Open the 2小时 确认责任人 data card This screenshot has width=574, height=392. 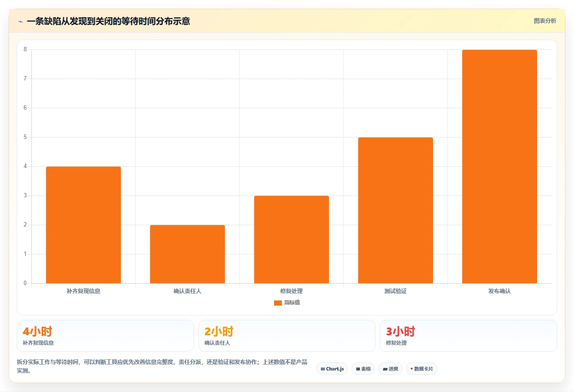[287, 336]
